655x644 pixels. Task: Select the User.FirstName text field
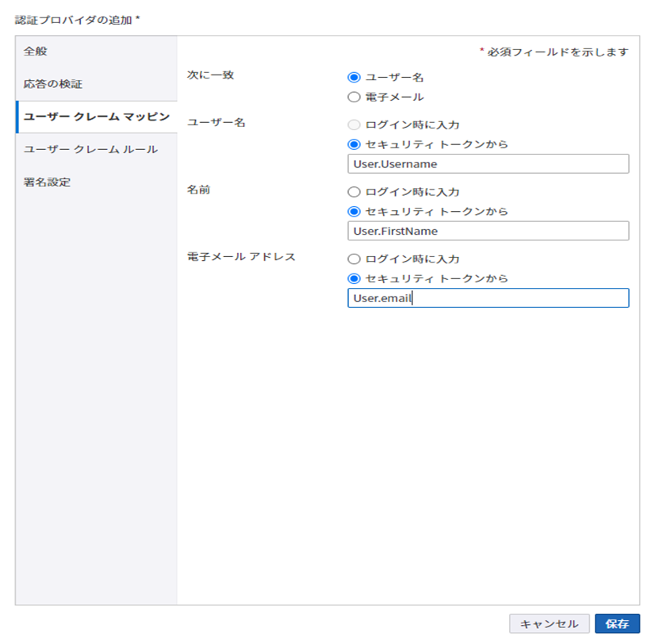487,231
